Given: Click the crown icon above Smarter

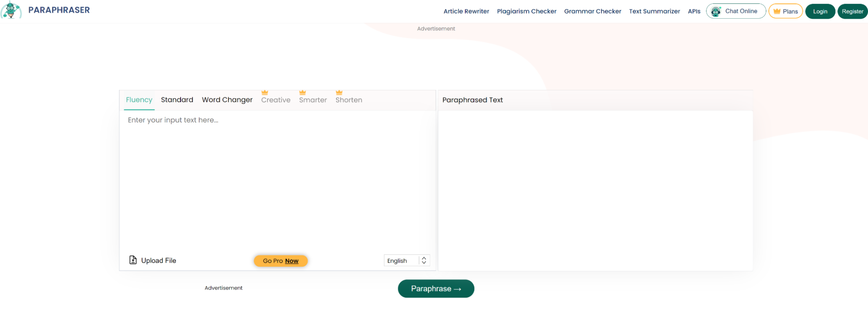Looking at the screenshot, I should (303, 93).
